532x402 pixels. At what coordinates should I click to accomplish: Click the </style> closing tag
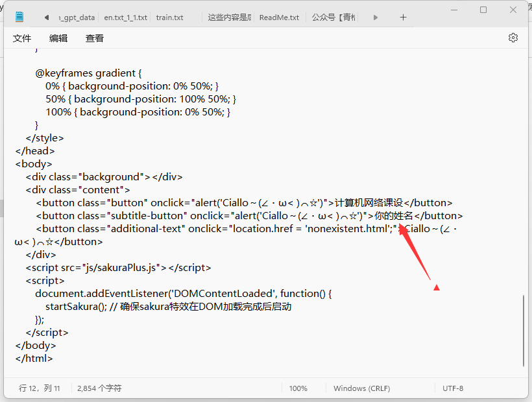point(45,138)
